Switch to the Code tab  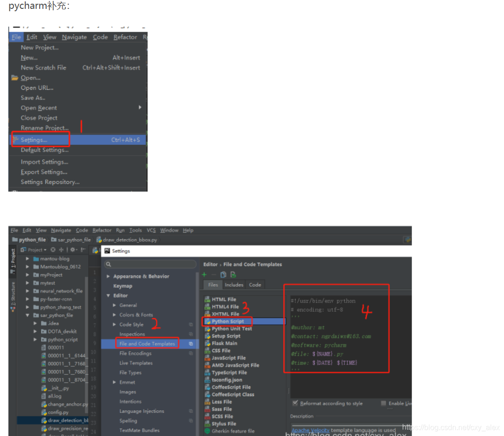click(x=255, y=285)
